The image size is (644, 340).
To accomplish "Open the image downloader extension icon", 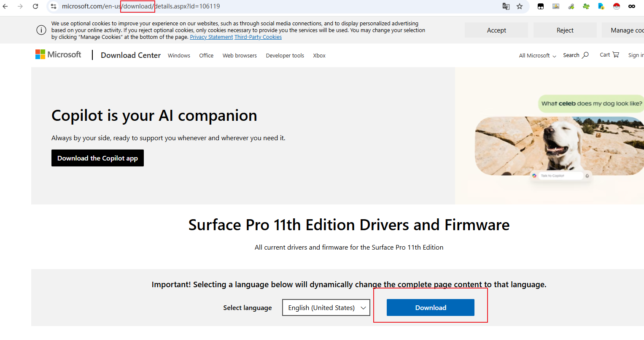I will 556,6.
